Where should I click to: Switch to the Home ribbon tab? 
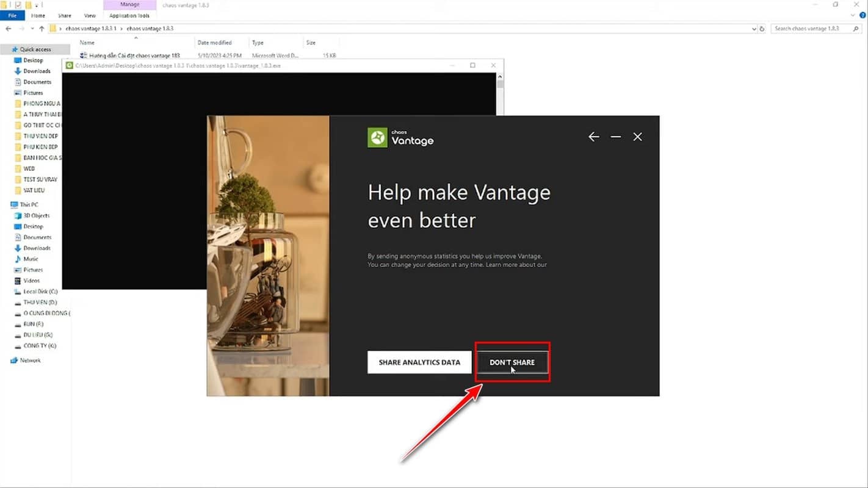pyautogui.click(x=38, y=15)
